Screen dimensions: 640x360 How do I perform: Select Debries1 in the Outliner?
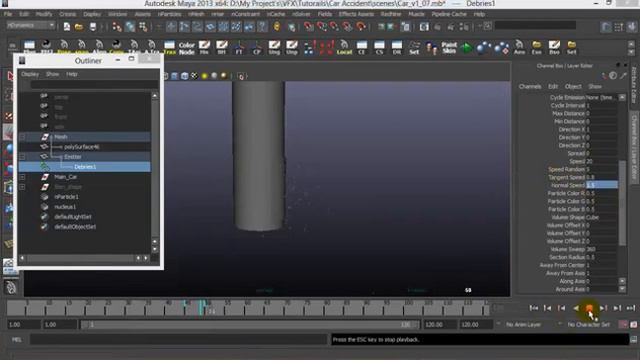pos(85,167)
